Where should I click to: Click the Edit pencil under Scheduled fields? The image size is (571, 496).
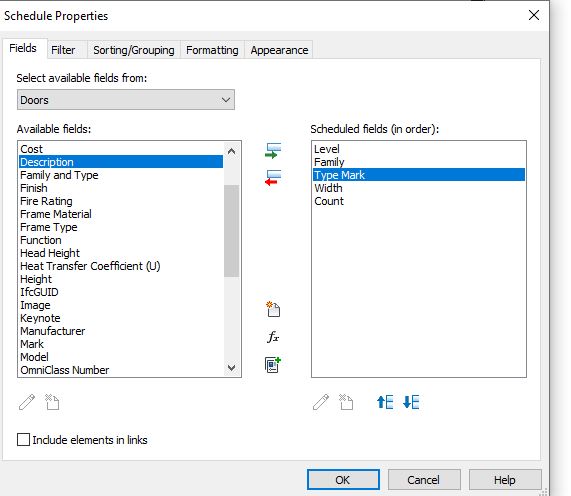coord(321,402)
